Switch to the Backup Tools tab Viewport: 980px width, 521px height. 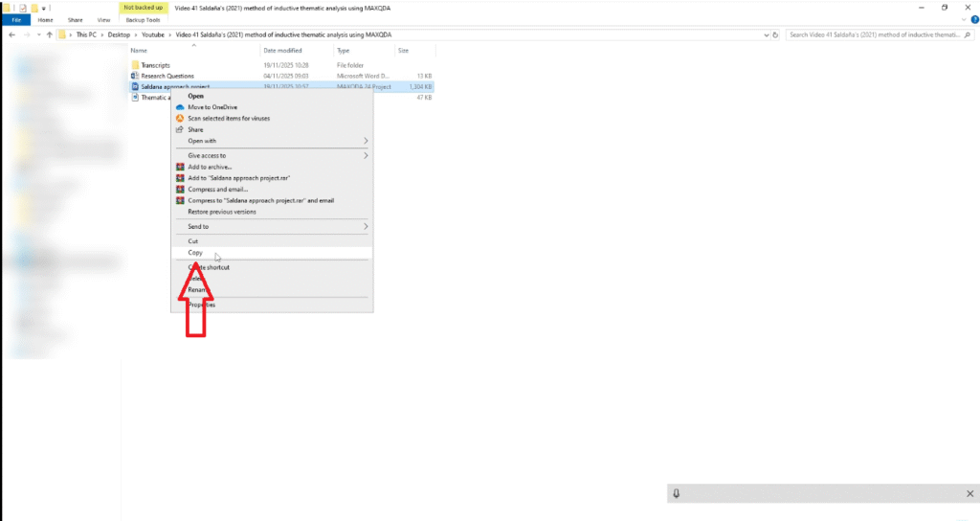click(x=143, y=19)
